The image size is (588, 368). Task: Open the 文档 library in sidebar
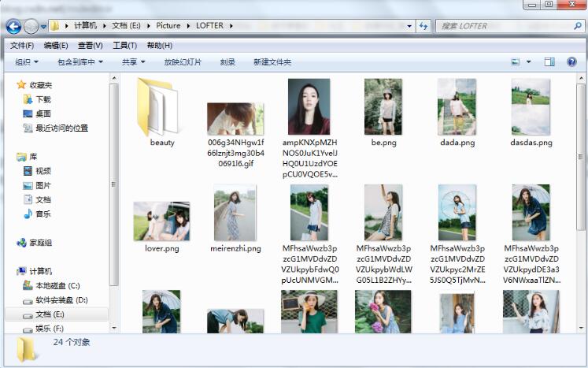coord(43,199)
